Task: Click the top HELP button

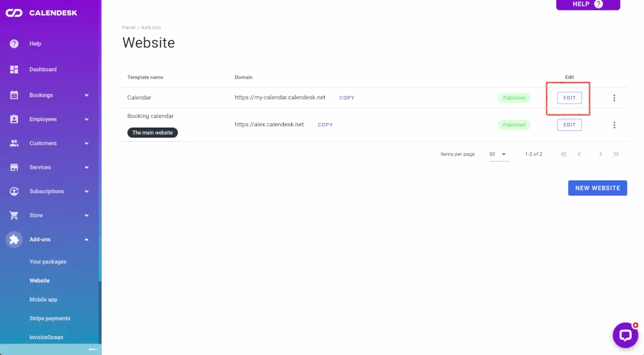Action: [588, 5]
